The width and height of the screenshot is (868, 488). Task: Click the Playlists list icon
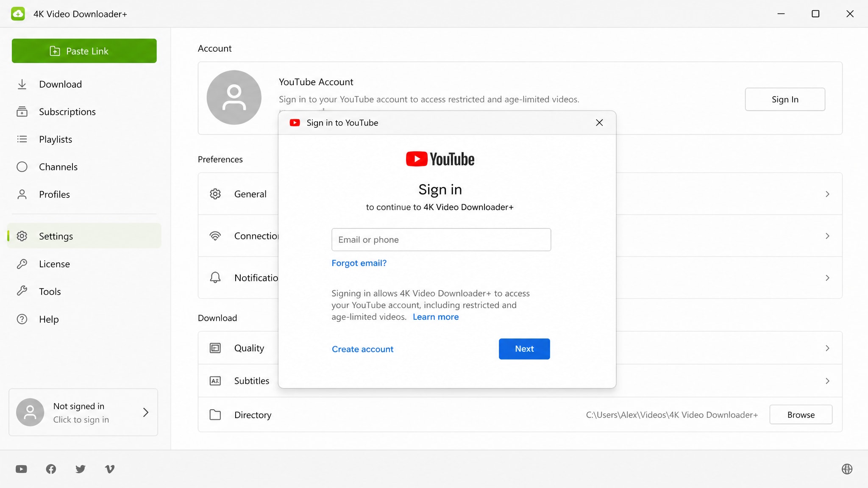(22, 139)
